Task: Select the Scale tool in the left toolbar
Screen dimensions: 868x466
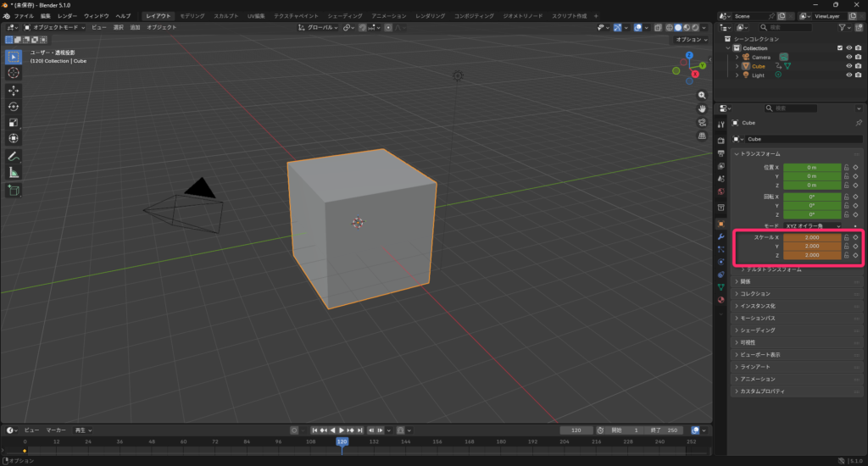Action: [14, 122]
